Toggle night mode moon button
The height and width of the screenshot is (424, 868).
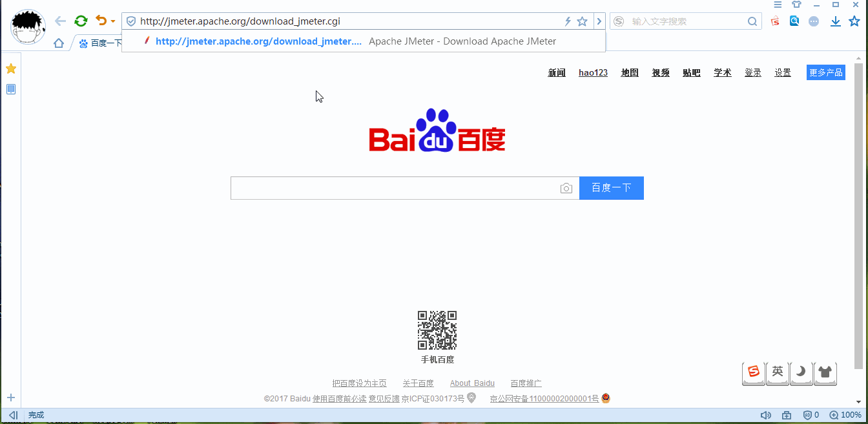point(801,372)
